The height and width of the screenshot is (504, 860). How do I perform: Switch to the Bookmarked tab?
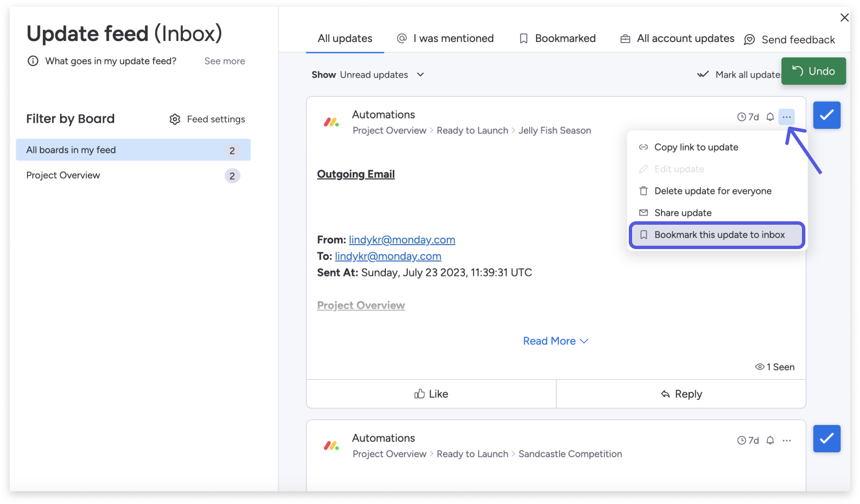point(557,39)
